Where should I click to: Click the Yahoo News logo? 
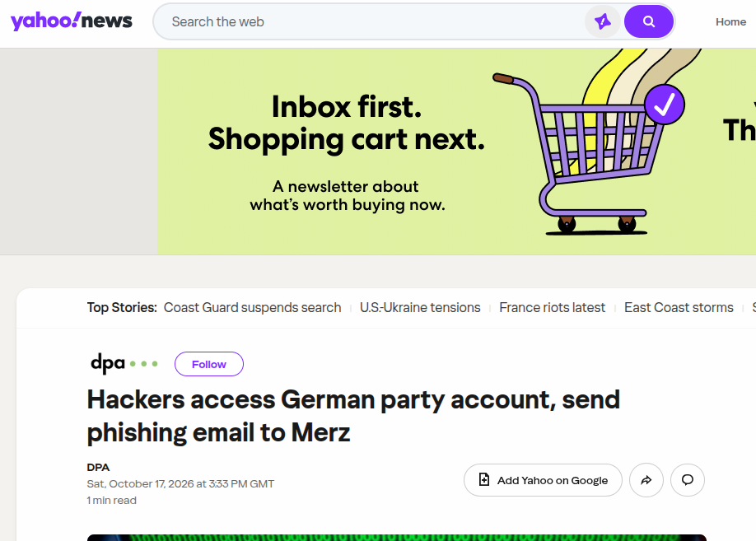(72, 21)
